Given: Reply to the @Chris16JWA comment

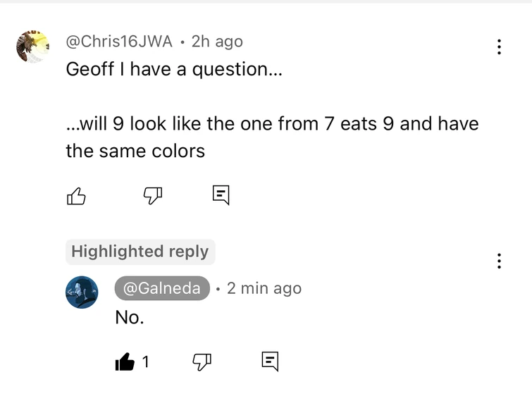Looking at the screenshot, I should 221,196.
